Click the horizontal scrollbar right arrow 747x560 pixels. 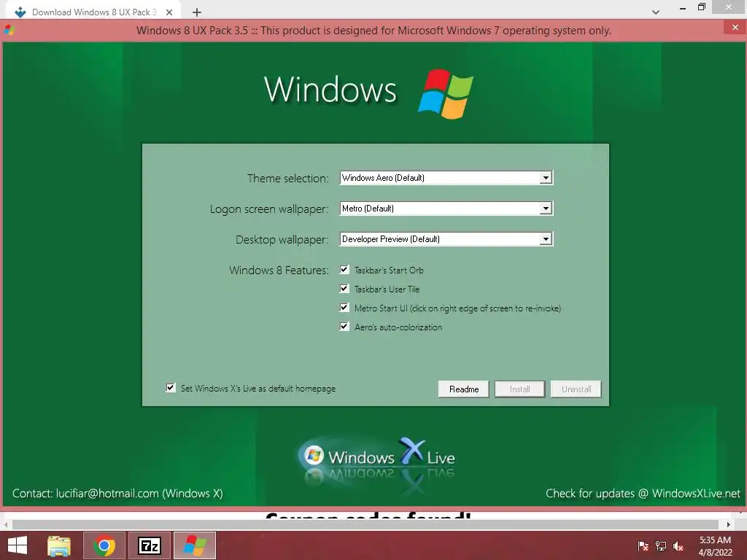pyautogui.click(x=729, y=524)
